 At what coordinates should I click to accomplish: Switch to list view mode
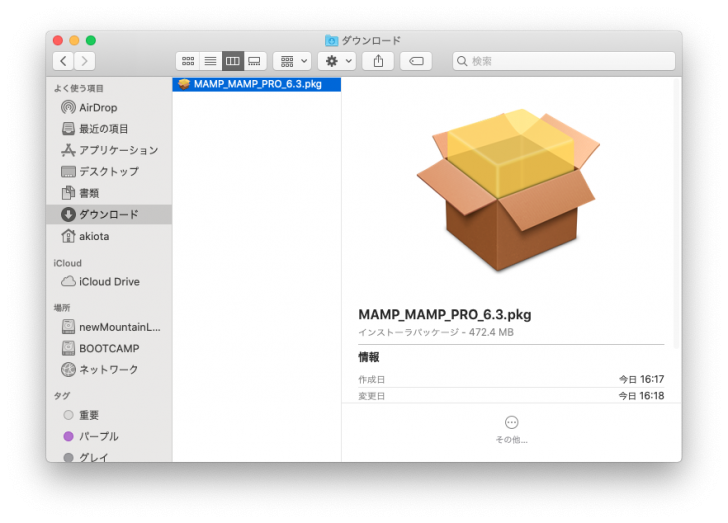pos(210,61)
